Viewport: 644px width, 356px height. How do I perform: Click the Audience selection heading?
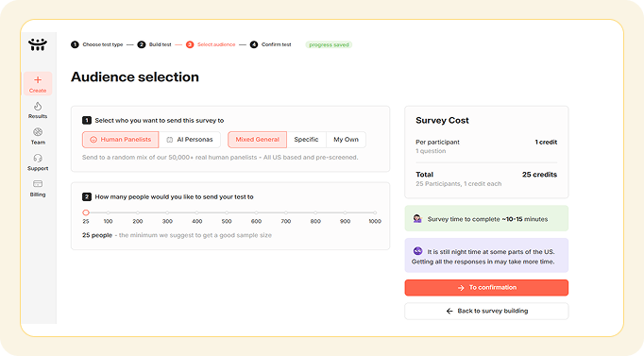click(x=135, y=77)
